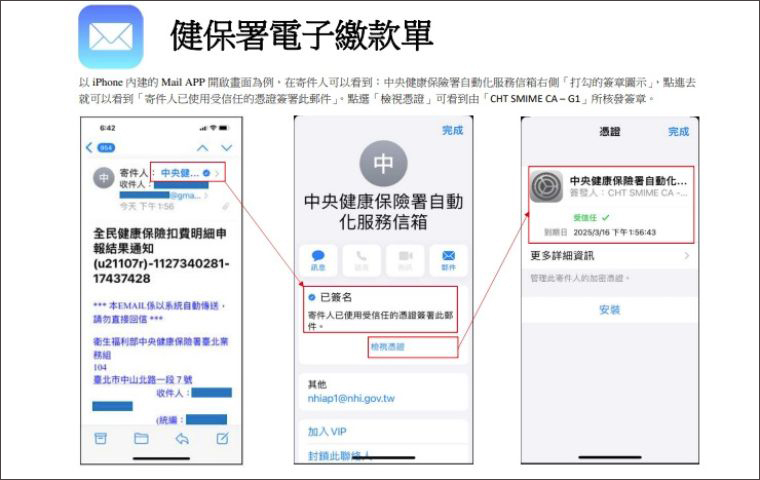The image size is (760, 480).
Task: Tap the large 中 contact avatar
Action: pos(383,163)
